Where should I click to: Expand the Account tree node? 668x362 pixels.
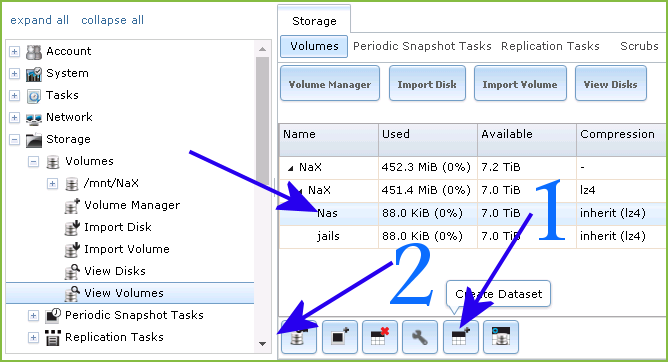14,52
